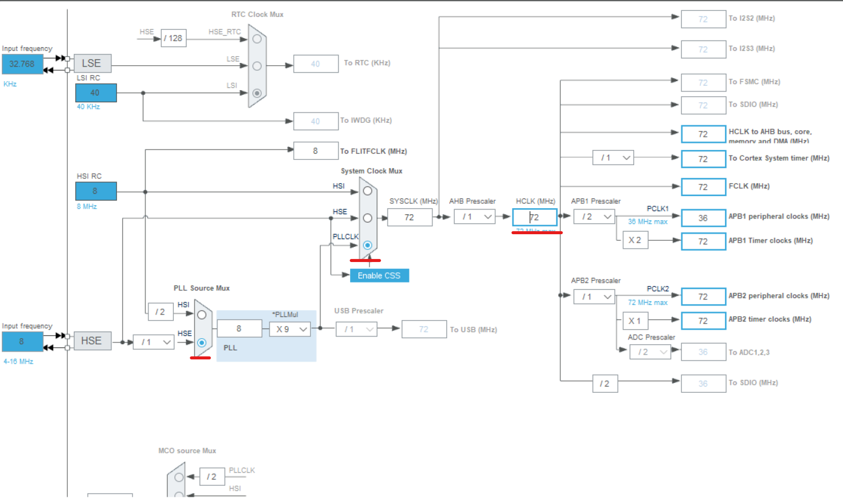Click the /128 HSE divider box
The image size is (843, 504).
(x=173, y=39)
